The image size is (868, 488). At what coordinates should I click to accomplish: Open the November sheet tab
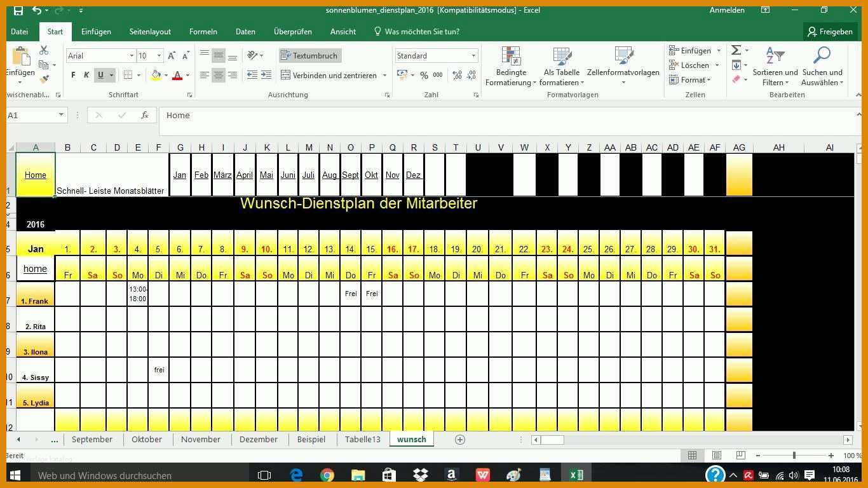(201, 440)
